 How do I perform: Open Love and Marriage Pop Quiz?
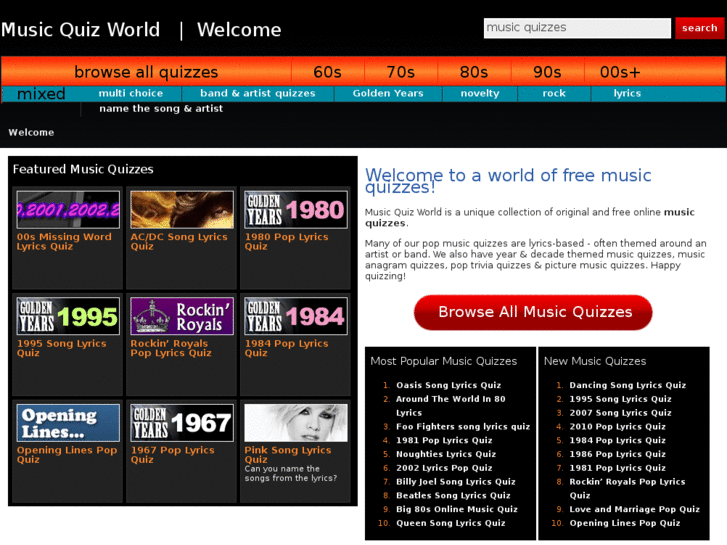[635, 509]
